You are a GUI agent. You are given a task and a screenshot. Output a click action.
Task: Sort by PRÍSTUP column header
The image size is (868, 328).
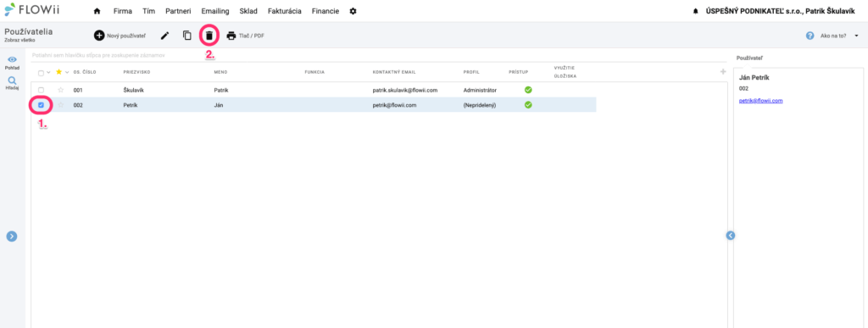[519, 72]
